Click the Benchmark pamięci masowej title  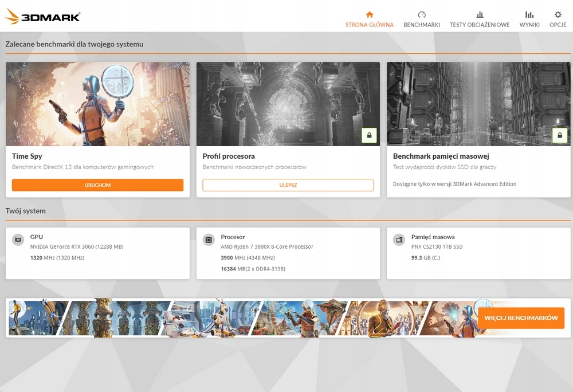pyautogui.click(x=441, y=156)
